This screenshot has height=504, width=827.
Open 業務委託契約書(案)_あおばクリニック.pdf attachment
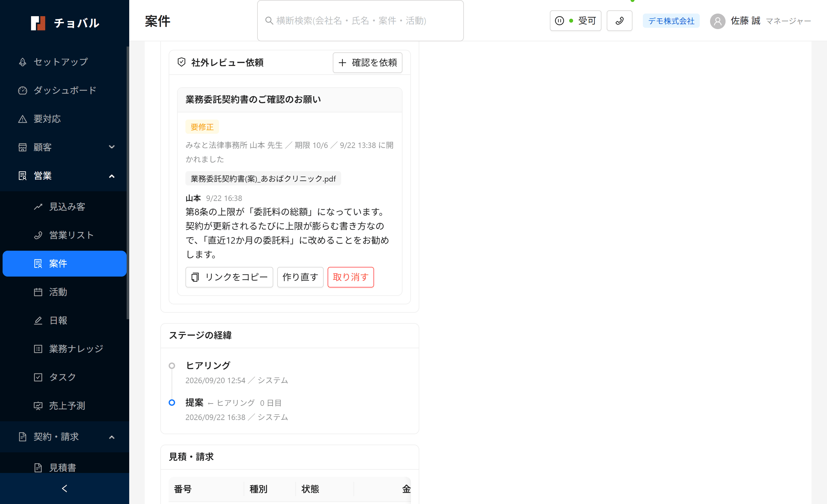click(x=263, y=179)
